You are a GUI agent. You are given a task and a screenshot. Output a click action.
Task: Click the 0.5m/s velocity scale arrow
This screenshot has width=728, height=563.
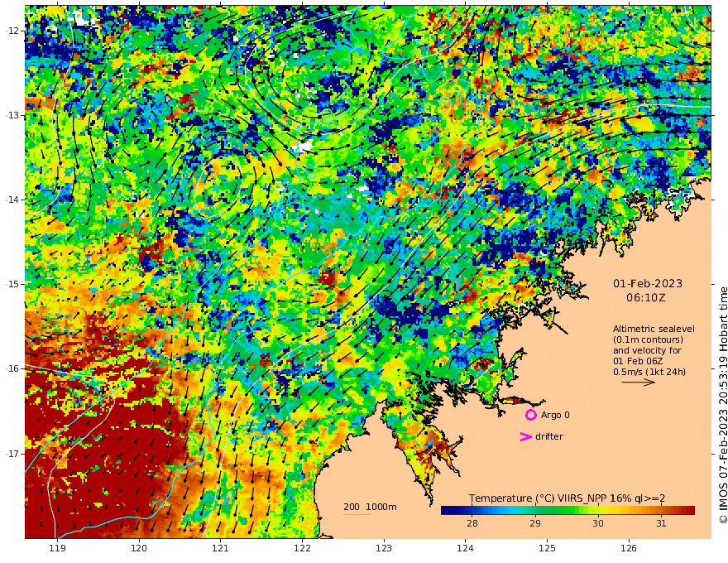639,383
